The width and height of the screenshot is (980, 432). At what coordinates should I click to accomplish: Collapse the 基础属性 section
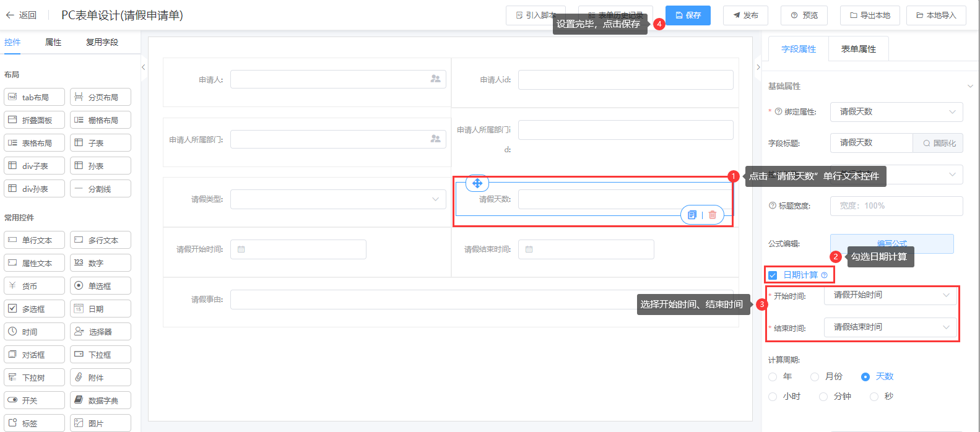tap(970, 86)
